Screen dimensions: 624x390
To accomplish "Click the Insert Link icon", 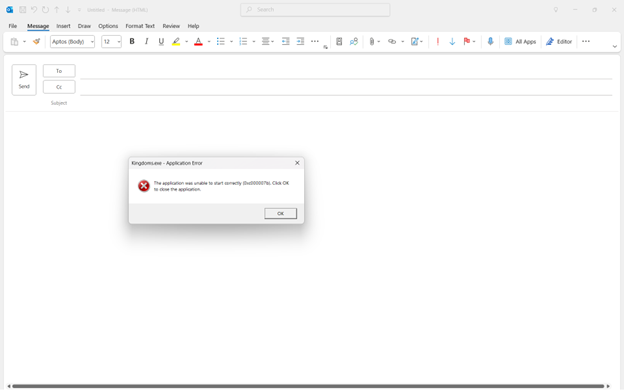I will 392,41.
